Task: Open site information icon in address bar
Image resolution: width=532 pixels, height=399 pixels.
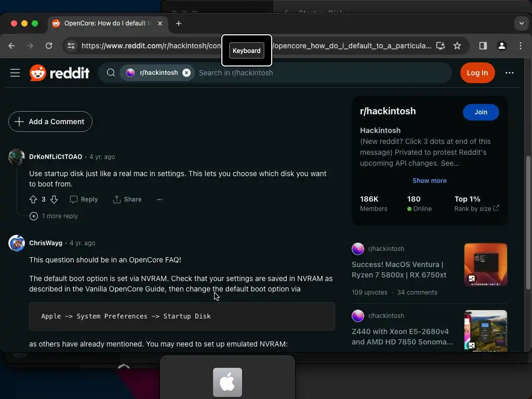Action: 71,46
